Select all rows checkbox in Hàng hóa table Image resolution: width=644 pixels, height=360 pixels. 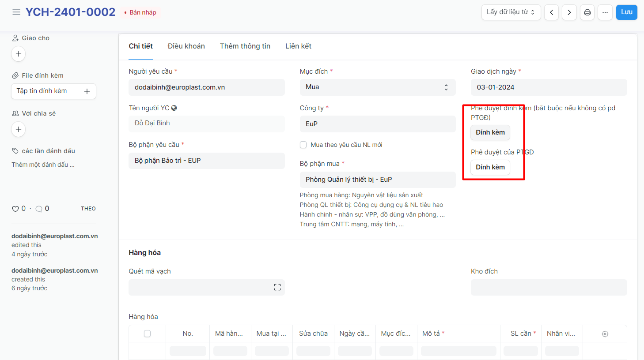coord(147,334)
